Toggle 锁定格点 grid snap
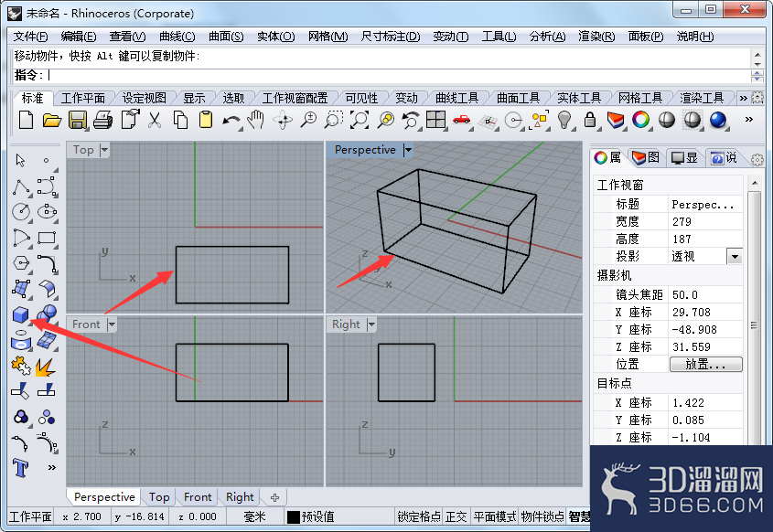The height and width of the screenshot is (532, 773). (419, 516)
